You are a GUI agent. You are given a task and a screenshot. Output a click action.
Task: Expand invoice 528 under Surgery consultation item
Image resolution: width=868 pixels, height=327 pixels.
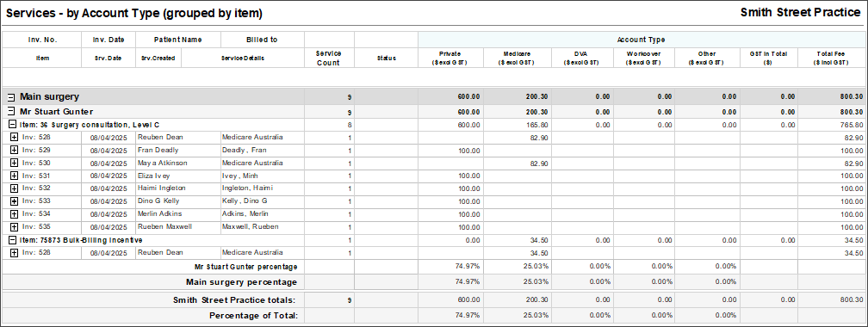pyautogui.click(x=15, y=137)
